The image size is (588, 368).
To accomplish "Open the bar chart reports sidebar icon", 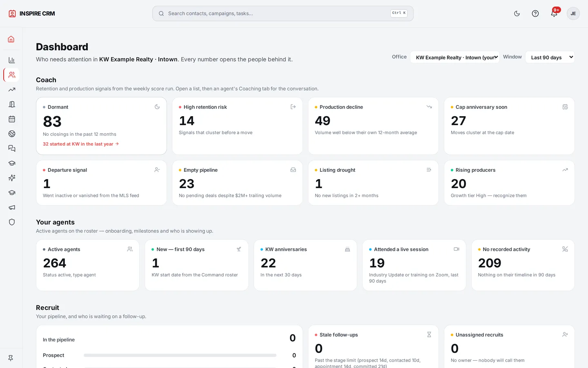I will point(11,60).
